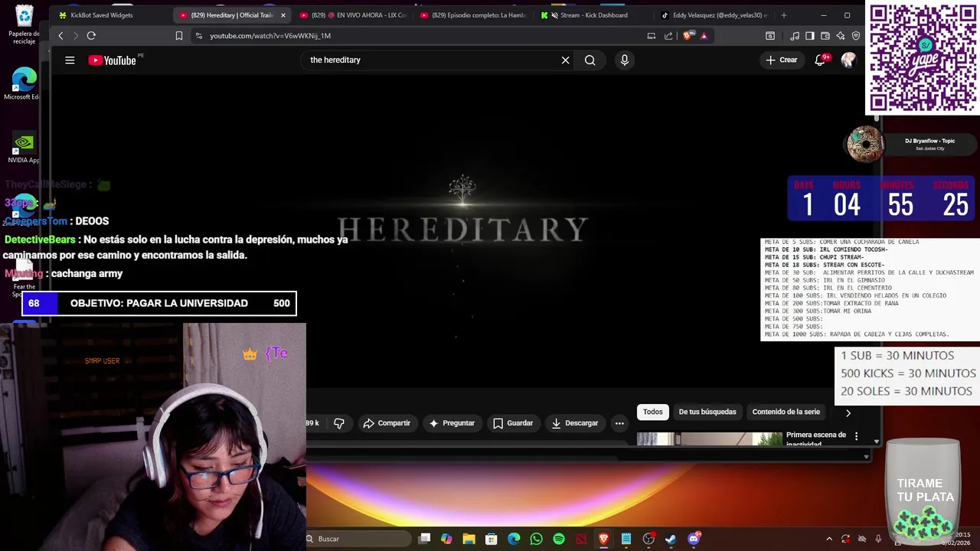Close the Hereditary Official Trailer tab
Screen dimensions: 980x551
click(283, 15)
